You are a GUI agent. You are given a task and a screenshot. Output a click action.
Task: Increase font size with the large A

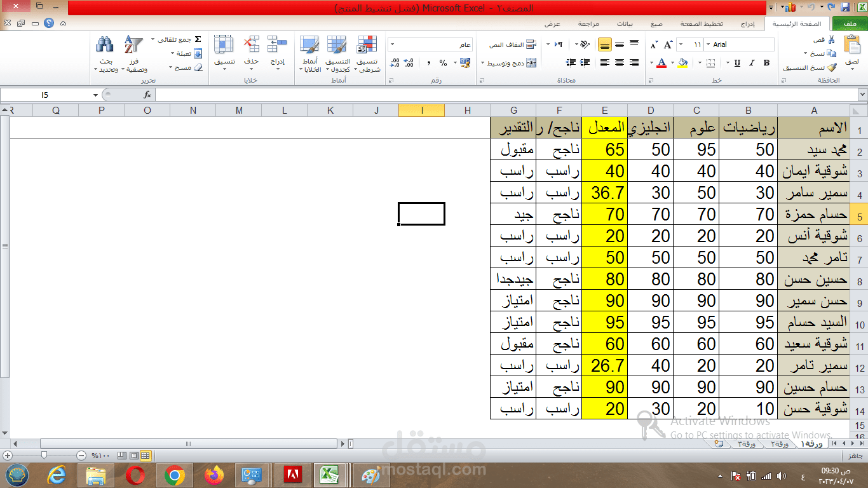pos(668,45)
